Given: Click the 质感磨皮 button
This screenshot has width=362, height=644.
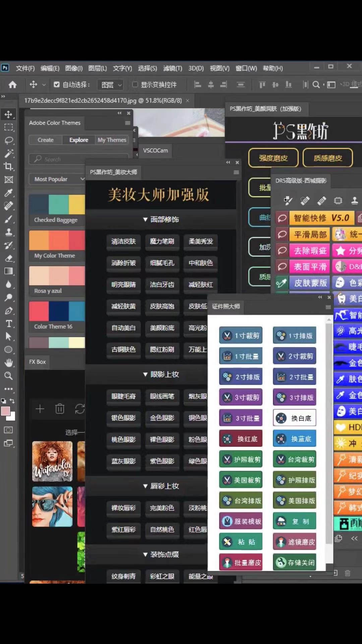Looking at the screenshot, I should pyautogui.click(x=328, y=158).
